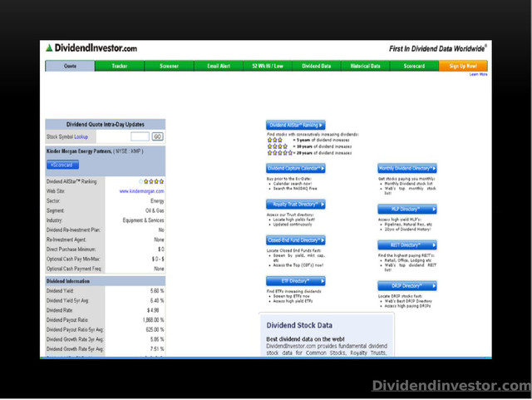This screenshot has width=532, height=400.
Task: Click Industry value Equipment & Services
Action: pyautogui.click(x=143, y=220)
